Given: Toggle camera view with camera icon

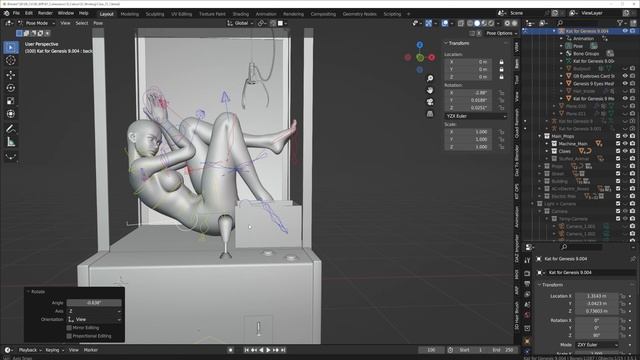Looking at the screenshot, I should tap(430, 102).
